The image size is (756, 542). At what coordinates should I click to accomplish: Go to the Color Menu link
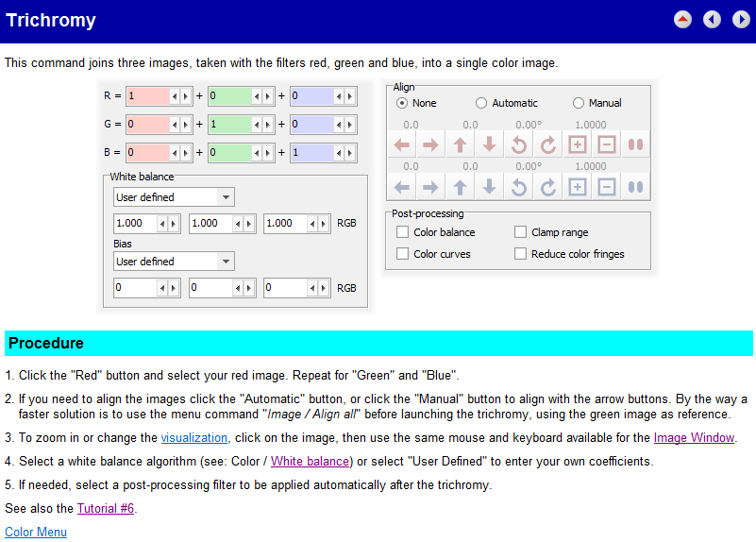(x=36, y=532)
